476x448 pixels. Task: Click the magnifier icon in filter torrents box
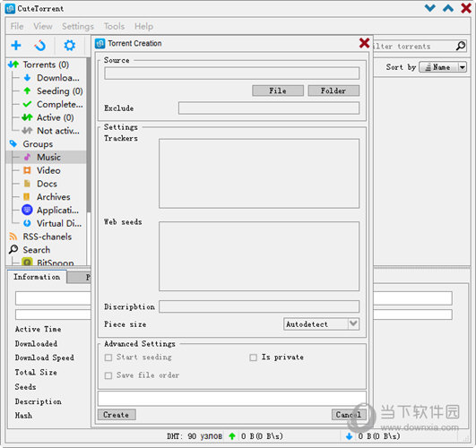tap(461, 46)
